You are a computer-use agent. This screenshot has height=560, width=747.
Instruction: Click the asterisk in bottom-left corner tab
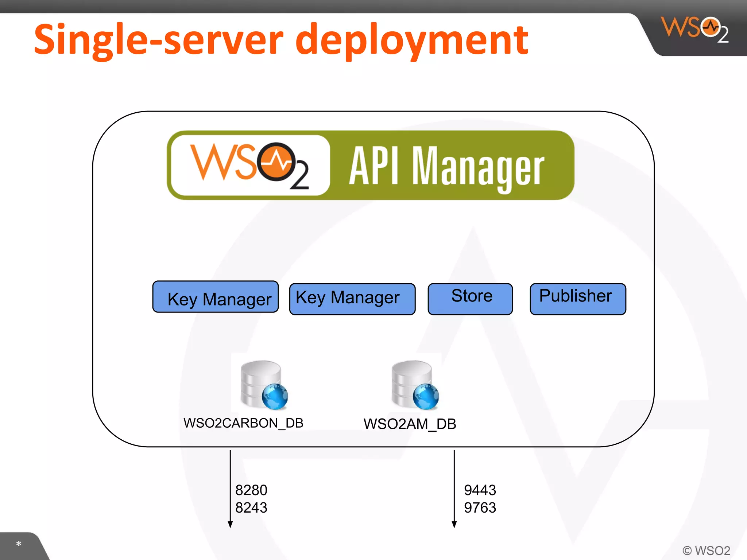click(x=19, y=544)
